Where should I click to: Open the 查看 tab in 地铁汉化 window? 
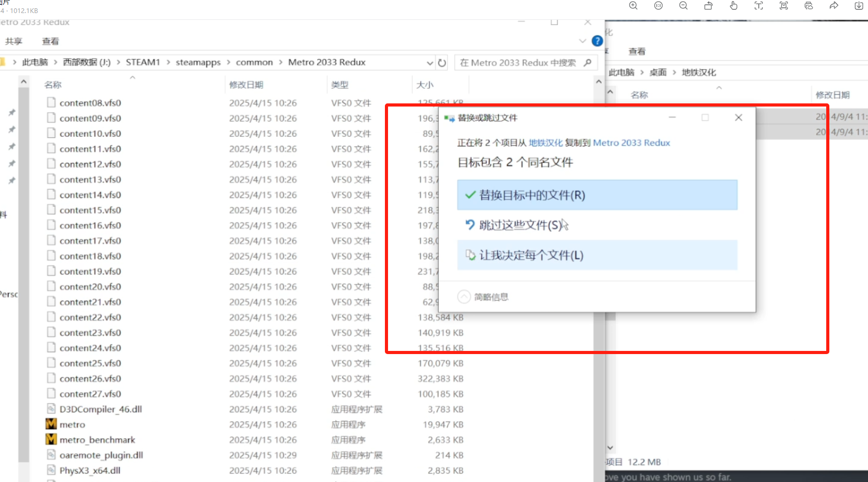coord(637,51)
